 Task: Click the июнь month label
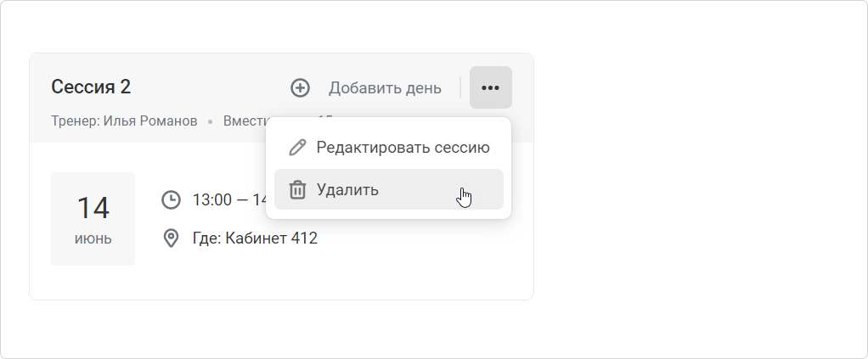(93, 239)
